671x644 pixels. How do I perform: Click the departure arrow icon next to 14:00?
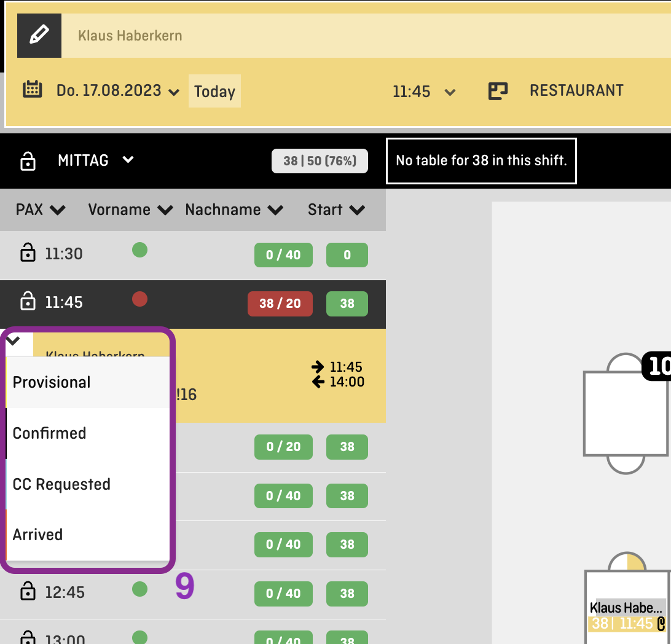(316, 382)
